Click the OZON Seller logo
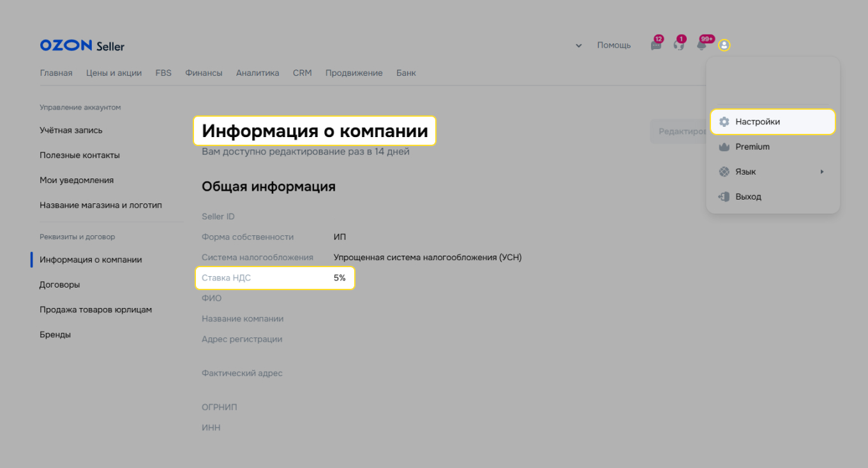Viewport: 868px width, 468px height. 82,45
